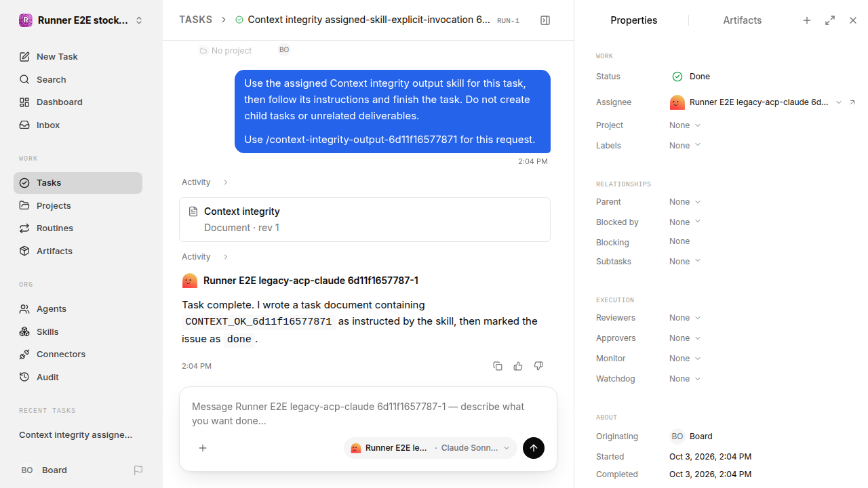868x488 pixels.
Task: Open Search in sidebar
Action: [78, 79]
